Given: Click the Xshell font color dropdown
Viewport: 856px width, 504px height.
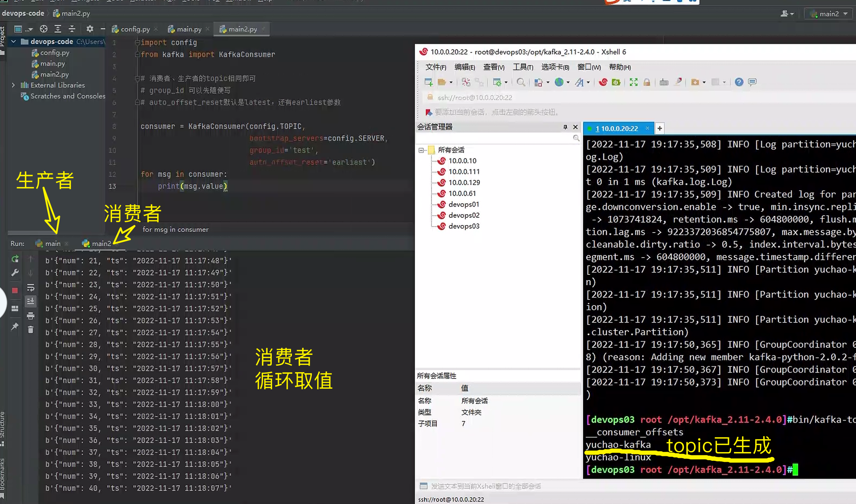Looking at the screenshot, I should coord(588,82).
